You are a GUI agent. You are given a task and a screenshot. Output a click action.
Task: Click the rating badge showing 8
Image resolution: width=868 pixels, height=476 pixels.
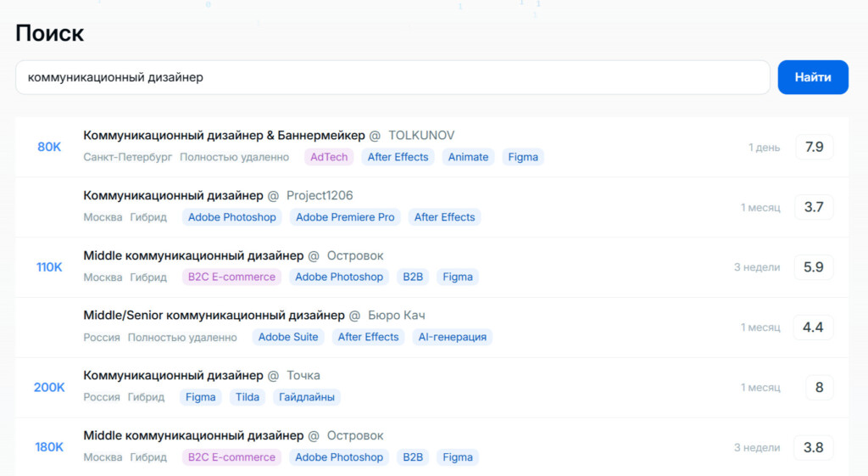pyautogui.click(x=819, y=388)
